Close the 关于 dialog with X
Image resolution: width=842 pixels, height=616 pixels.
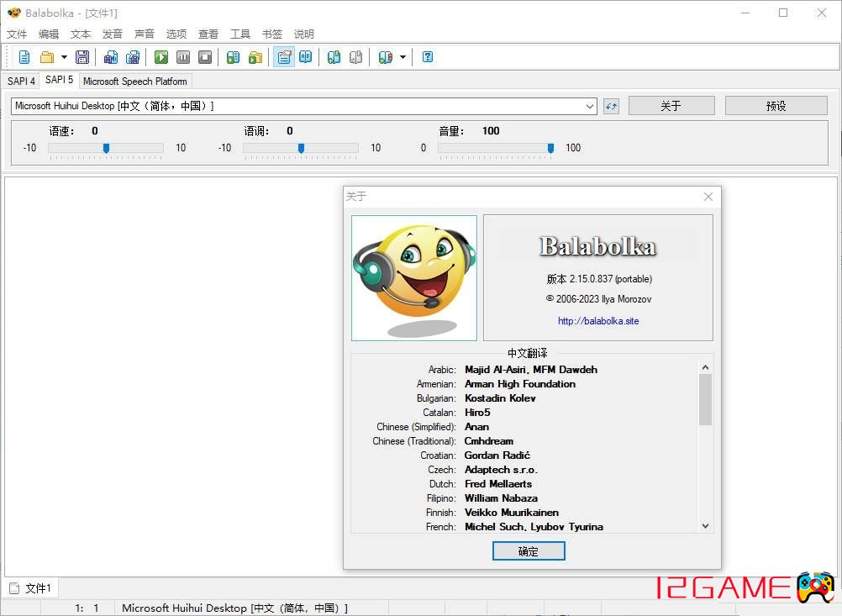(708, 197)
